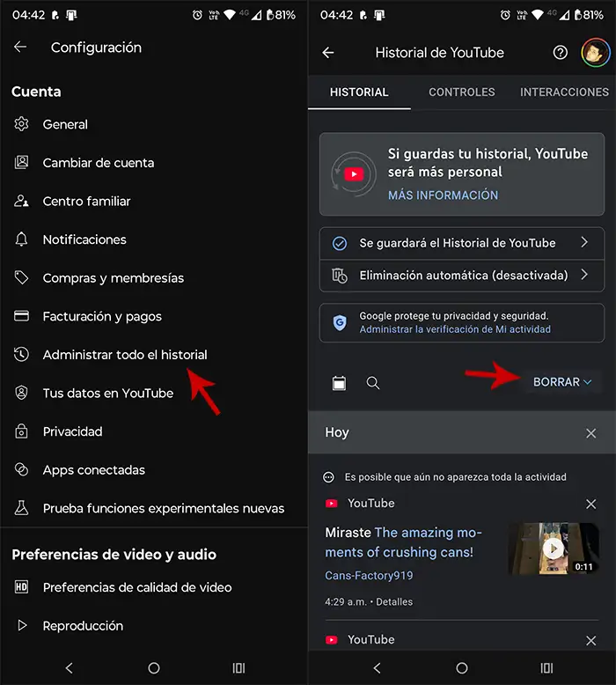Open Notificaciones settings
Screen dimensions: 616x685
point(84,239)
